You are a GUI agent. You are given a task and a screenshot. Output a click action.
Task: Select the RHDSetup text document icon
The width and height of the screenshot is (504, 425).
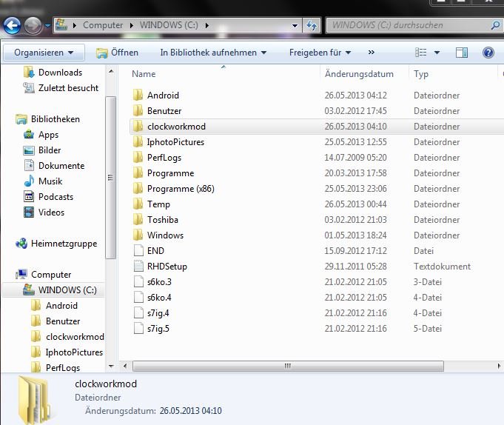138,267
